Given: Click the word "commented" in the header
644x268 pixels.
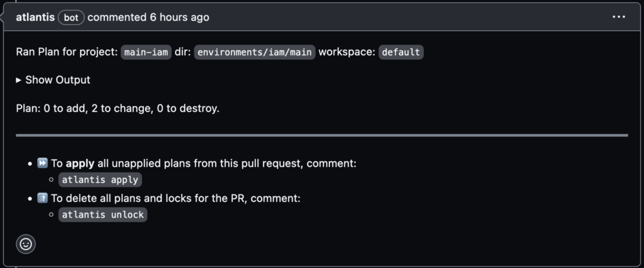Looking at the screenshot, I should (x=117, y=18).
